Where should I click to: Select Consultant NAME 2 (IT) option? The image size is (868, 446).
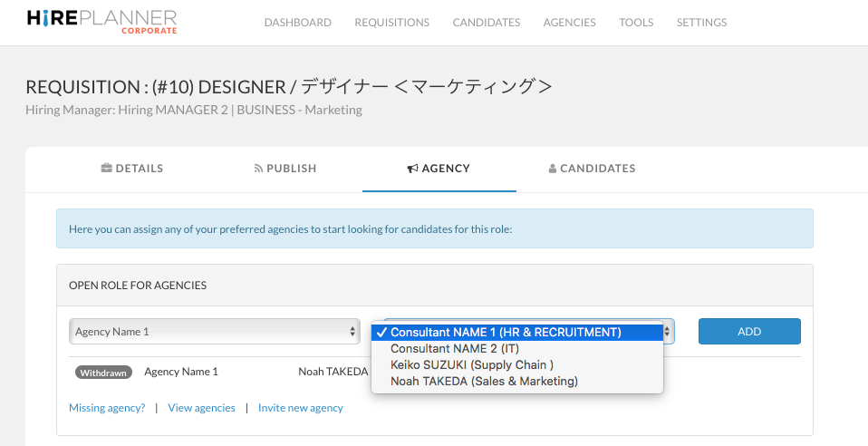coord(454,349)
